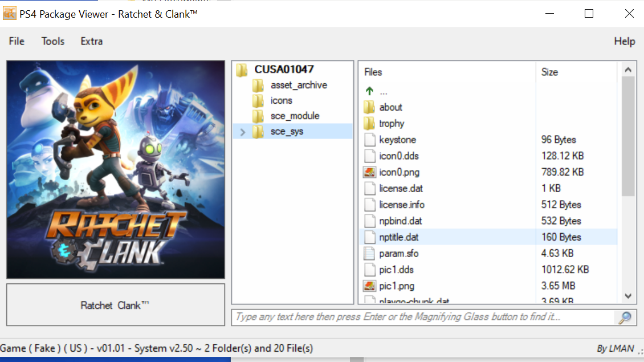Click the 1012.62 KB size cell
This screenshot has width=644, height=362.
[565, 270]
